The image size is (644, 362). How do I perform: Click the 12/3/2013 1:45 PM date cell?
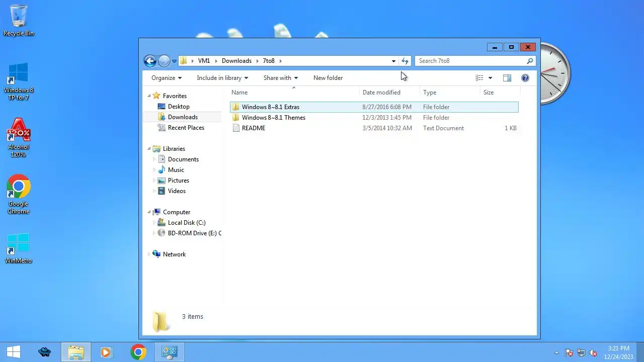pos(387,118)
